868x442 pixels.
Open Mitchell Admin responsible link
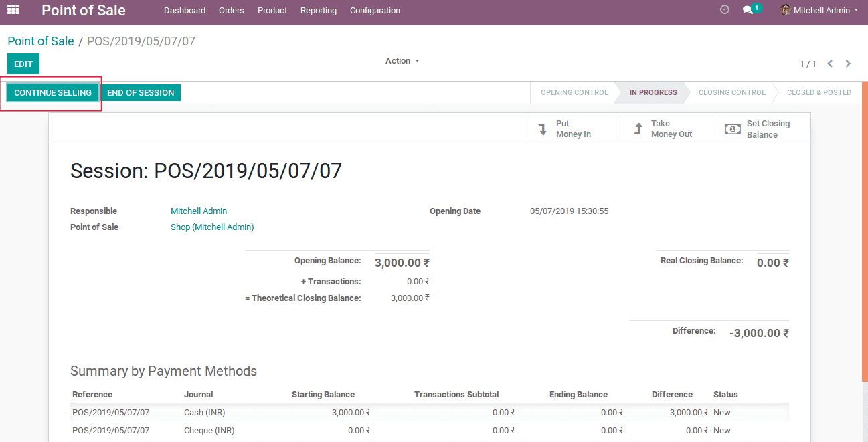click(x=199, y=211)
